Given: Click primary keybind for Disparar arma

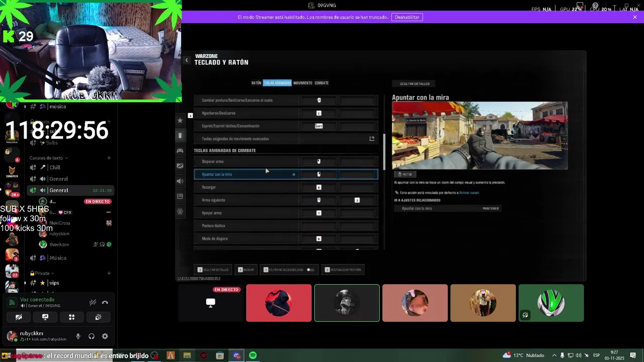Looking at the screenshot, I should (318, 161).
